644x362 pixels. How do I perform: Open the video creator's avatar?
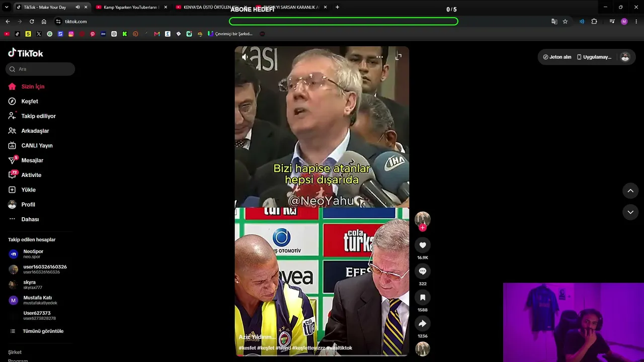point(423,219)
